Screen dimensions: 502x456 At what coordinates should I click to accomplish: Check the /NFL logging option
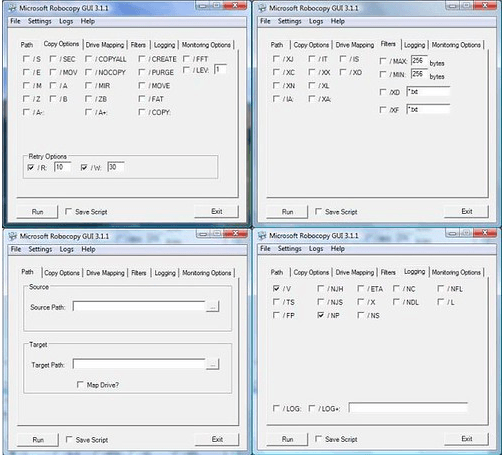[x=441, y=288]
